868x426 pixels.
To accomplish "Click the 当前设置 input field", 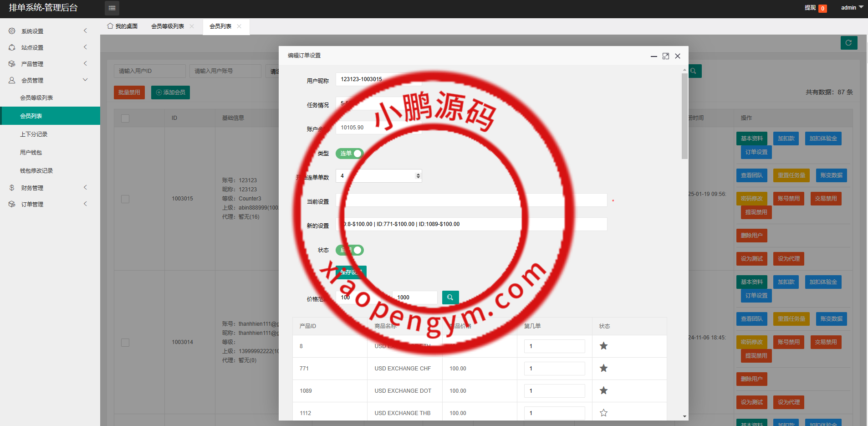I will tap(471, 200).
